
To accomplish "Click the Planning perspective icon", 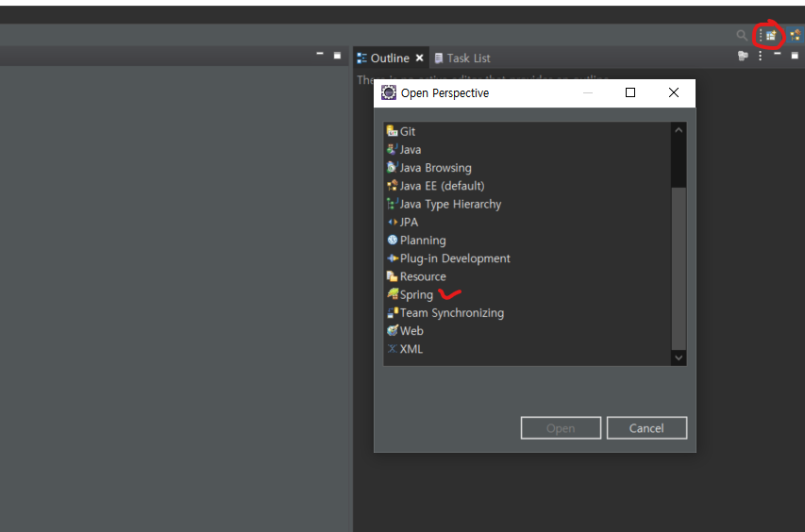I will [x=393, y=240].
